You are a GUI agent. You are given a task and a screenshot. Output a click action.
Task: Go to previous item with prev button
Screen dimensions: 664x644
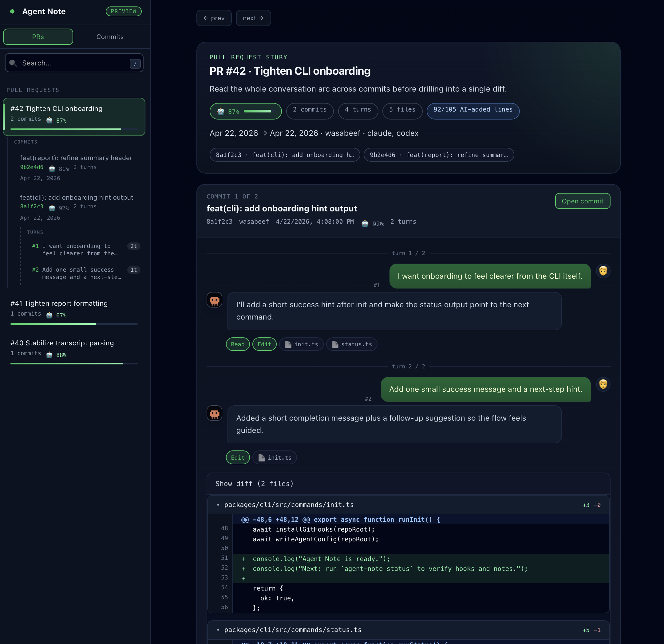pos(214,18)
